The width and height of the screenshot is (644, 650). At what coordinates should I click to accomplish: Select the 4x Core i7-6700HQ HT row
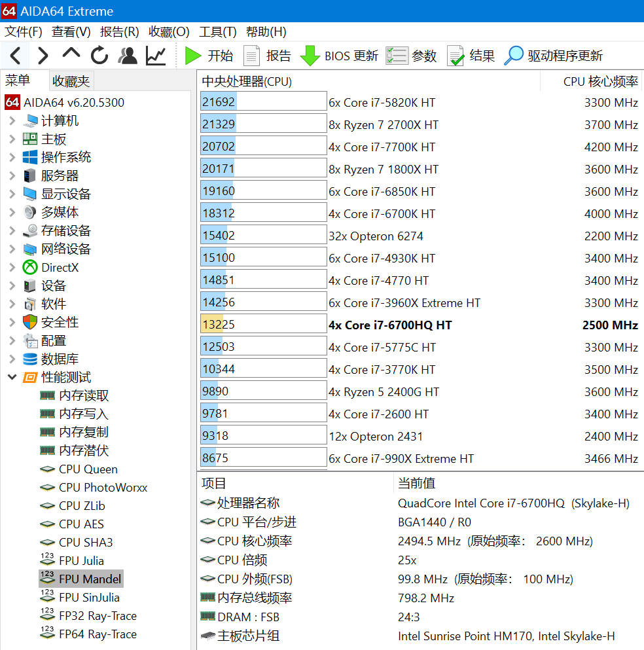click(420, 325)
